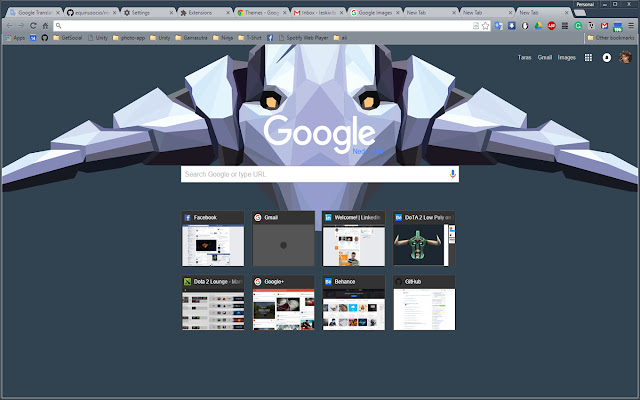The height and width of the screenshot is (400, 640).
Task: Expand the GetSocial bookmark folder
Action: [x=67, y=38]
